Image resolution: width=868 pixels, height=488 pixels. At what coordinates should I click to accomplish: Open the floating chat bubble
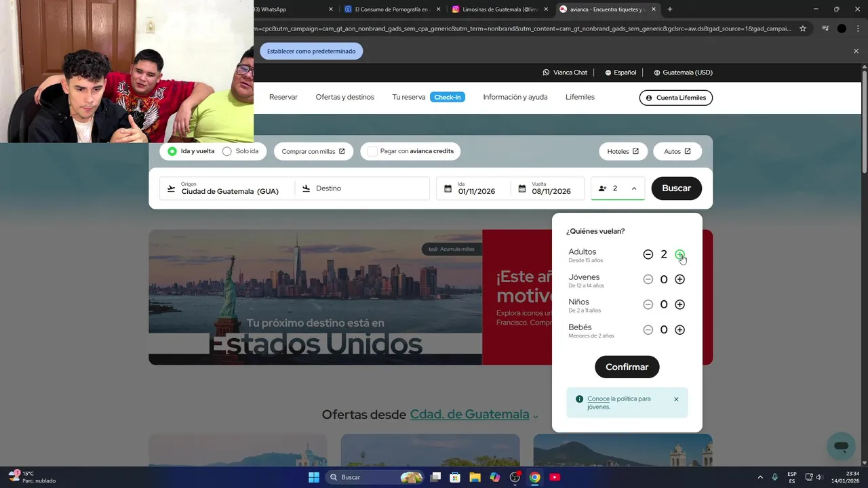(841, 446)
